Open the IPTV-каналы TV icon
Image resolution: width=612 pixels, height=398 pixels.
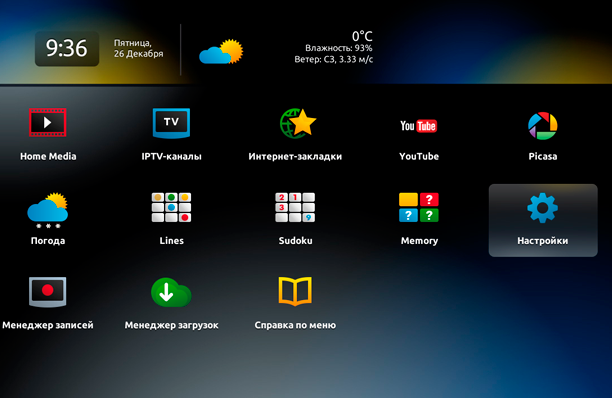[171, 123]
